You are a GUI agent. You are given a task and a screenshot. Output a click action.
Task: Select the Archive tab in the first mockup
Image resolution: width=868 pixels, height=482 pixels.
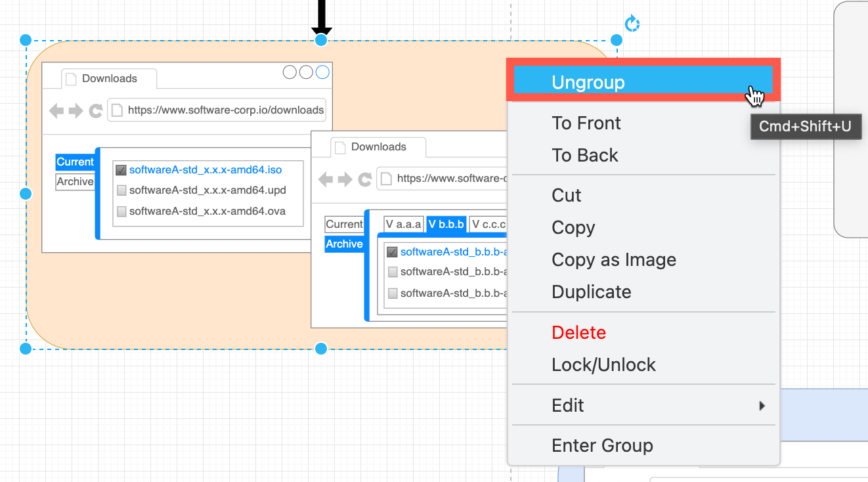click(74, 182)
